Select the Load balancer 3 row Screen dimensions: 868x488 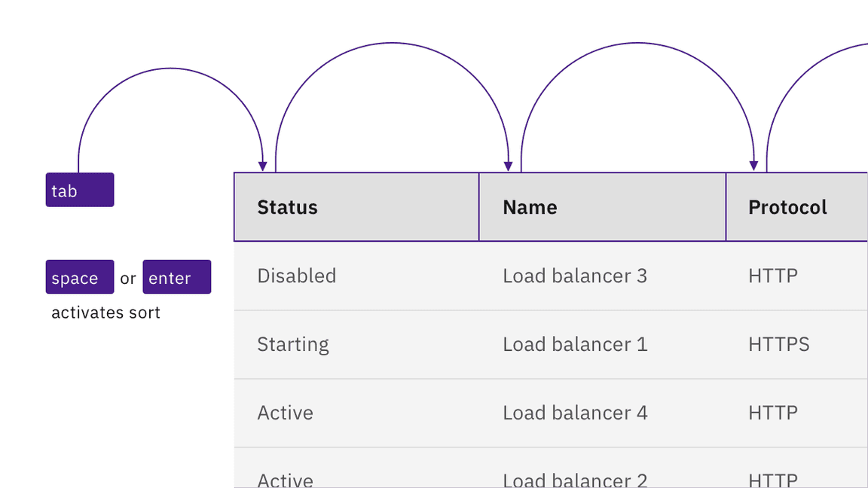tap(575, 276)
